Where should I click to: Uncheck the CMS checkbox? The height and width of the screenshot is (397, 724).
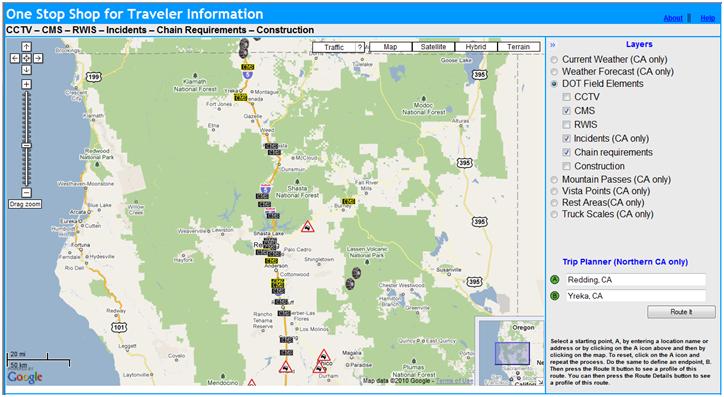567,111
